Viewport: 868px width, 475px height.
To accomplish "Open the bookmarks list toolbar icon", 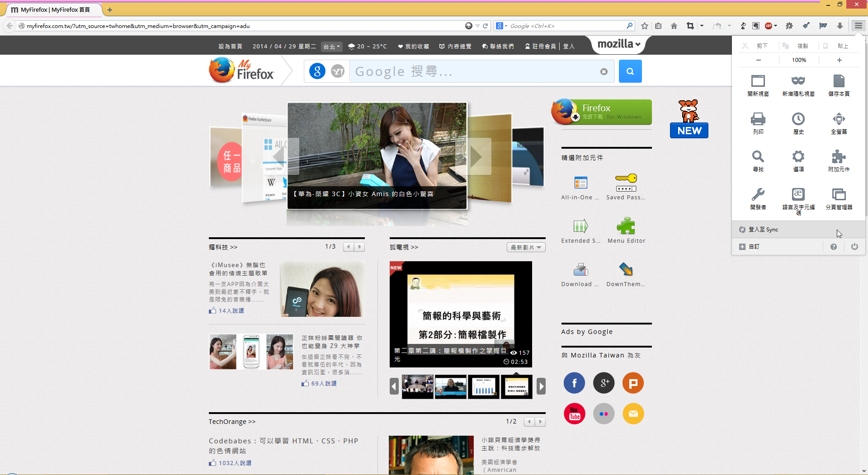I will pyautogui.click(x=658, y=26).
